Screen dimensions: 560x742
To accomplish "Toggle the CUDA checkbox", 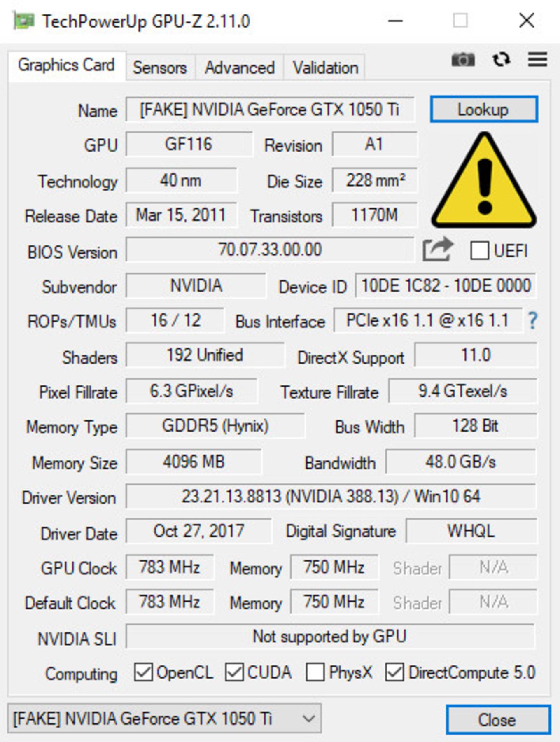I will pos(234,672).
